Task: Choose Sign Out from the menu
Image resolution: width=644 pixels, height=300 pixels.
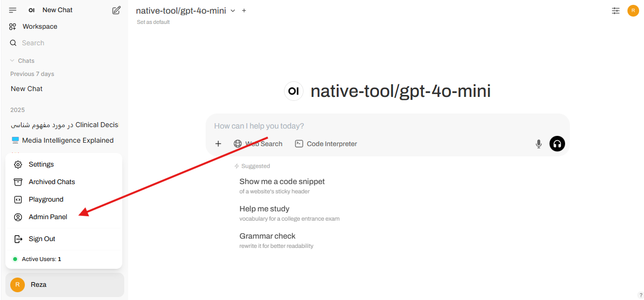Action: [x=42, y=239]
